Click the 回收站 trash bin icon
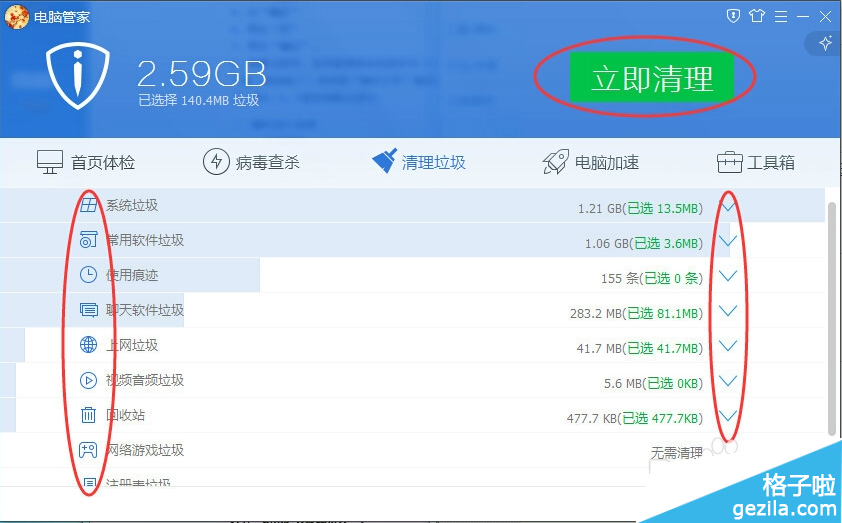 89,415
